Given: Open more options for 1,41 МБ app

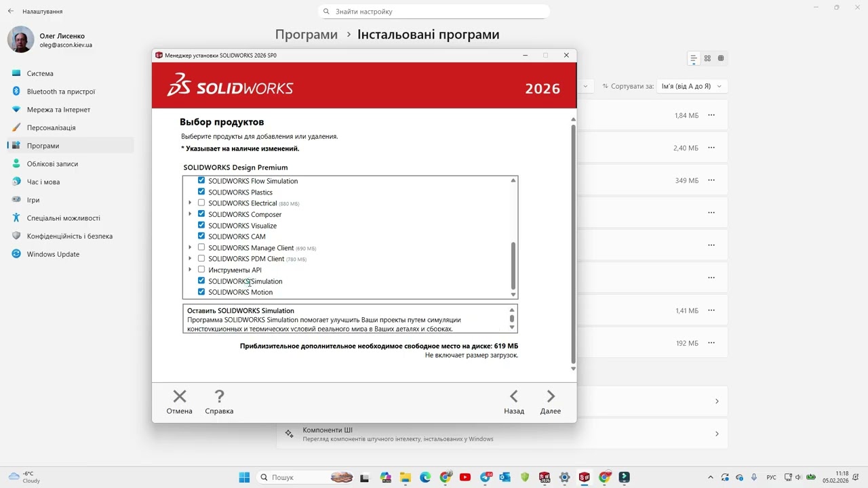Looking at the screenshot, I should (x=711, y=310).
